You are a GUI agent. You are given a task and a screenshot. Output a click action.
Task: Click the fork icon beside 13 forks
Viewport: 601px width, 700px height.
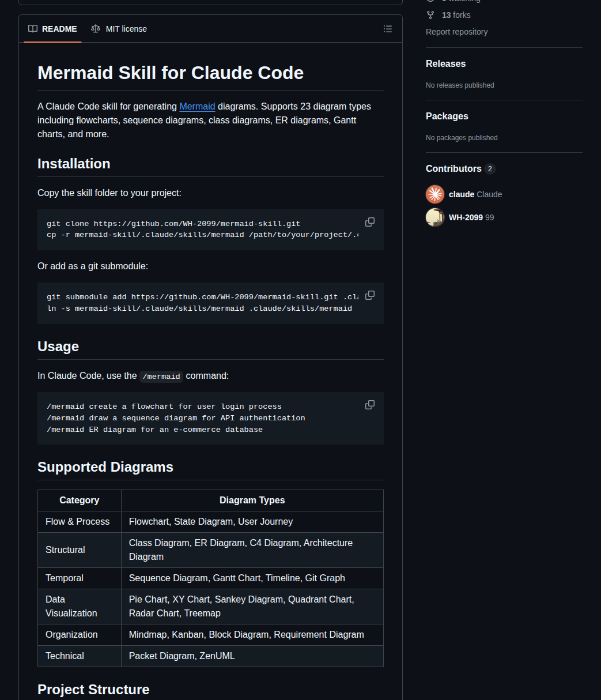coord(430,15)
